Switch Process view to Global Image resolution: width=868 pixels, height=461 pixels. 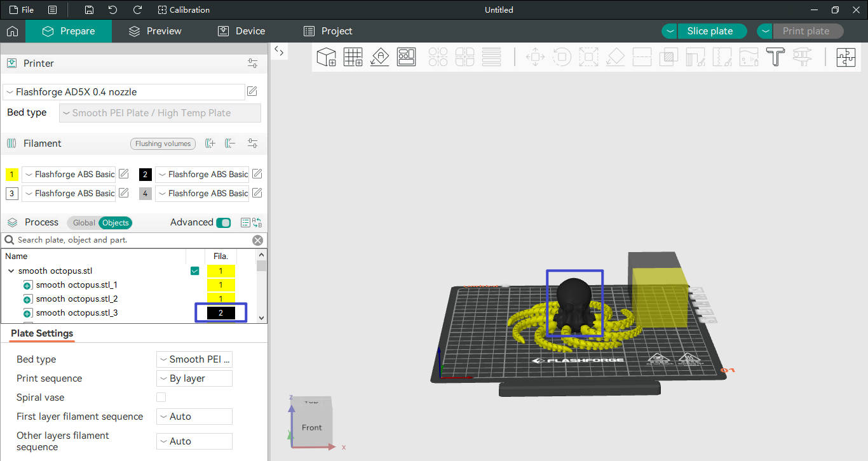pos(84,223)
